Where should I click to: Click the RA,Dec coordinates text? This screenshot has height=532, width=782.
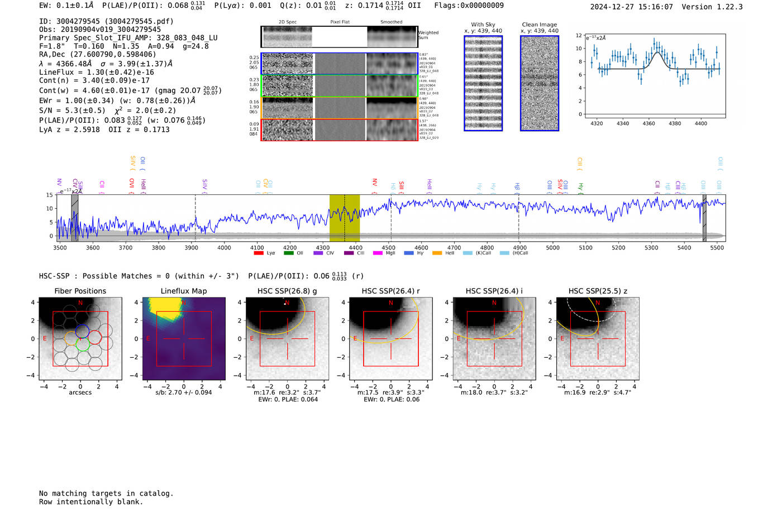98,55
